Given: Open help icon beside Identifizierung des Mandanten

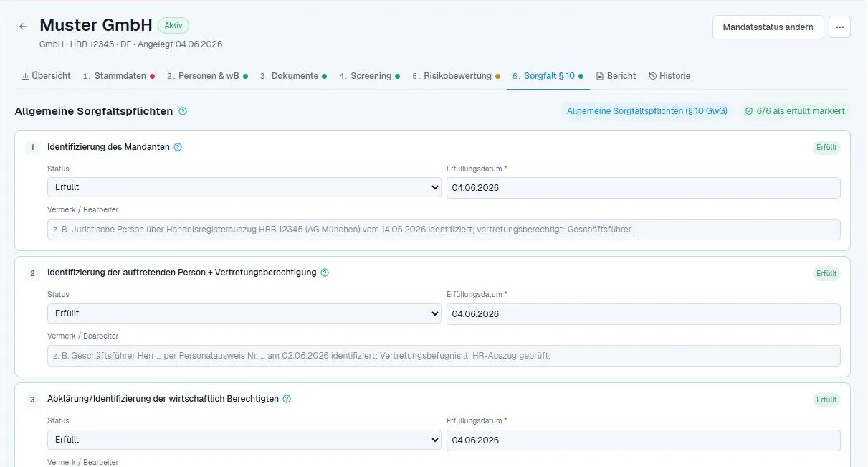Looking at the screenshot, I should pyautogui.click(x=178, y=147).
